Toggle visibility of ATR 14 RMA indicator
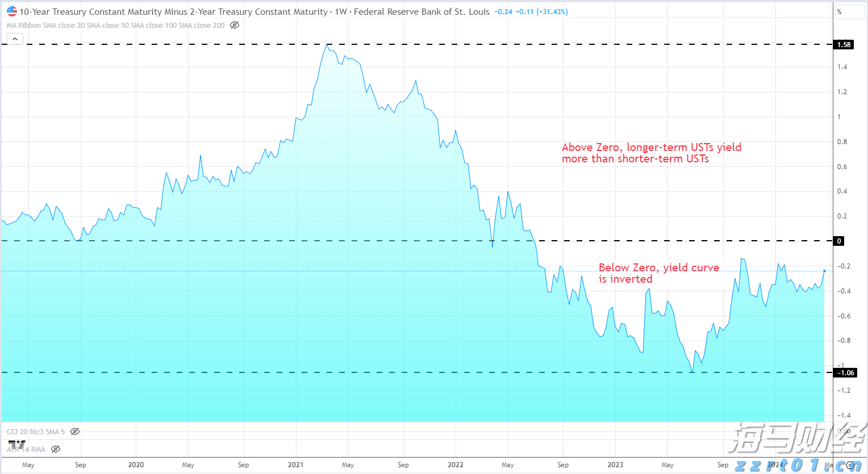 56,449
